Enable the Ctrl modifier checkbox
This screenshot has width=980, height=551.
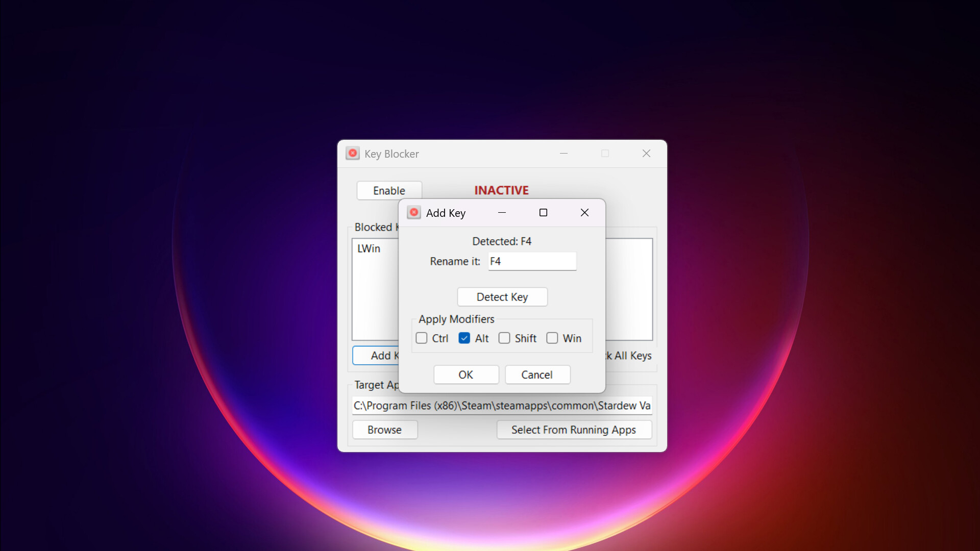421,338
